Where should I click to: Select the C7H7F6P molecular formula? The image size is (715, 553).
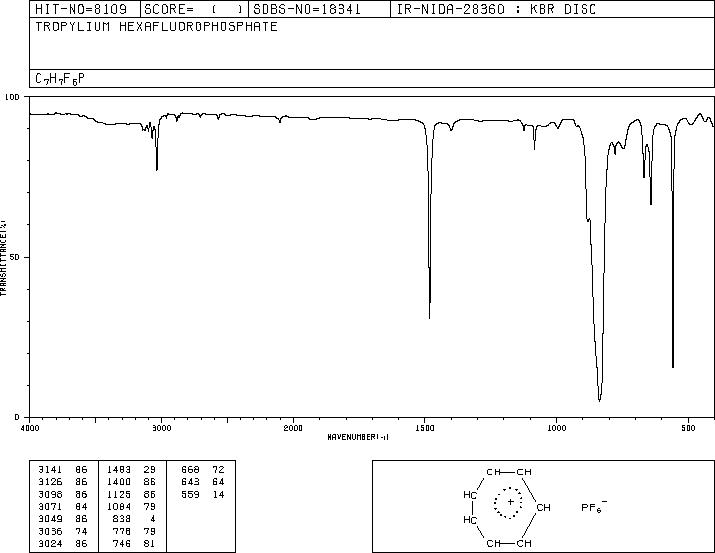[x=60, y=79]
